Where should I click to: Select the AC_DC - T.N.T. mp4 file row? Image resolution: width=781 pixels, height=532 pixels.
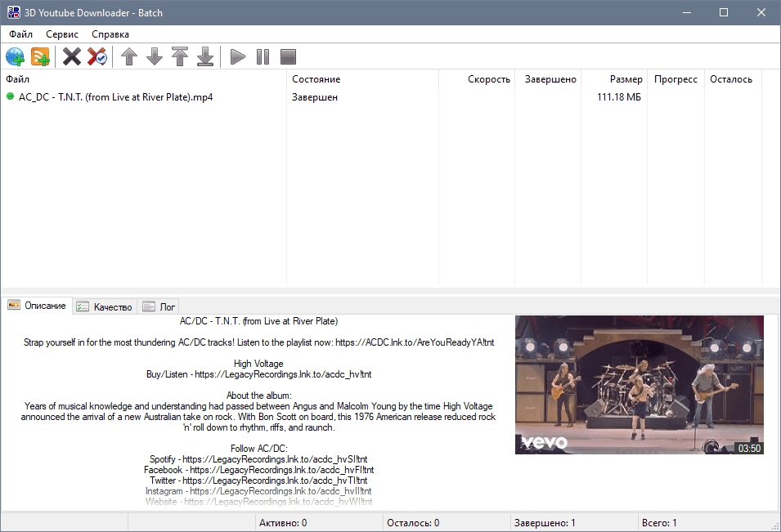coord(381,97)
